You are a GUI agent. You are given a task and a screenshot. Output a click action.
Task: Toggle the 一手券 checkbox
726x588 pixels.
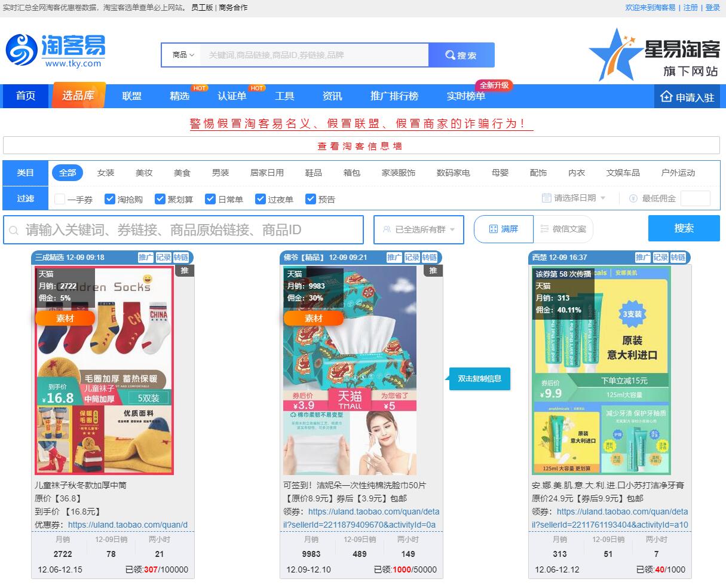click(x=60, y=199)
